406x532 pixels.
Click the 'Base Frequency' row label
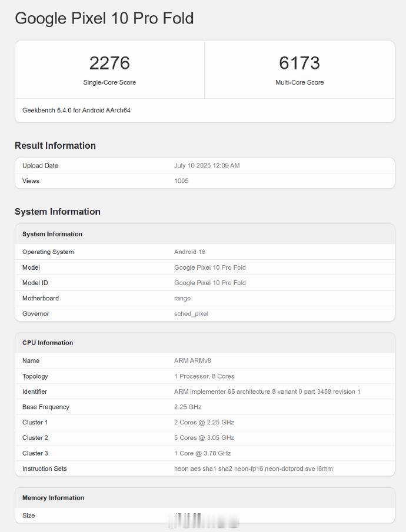click(46, 407)
